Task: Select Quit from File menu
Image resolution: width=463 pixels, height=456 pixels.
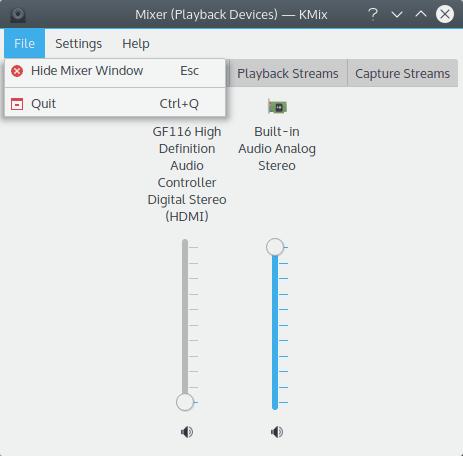Action: pos(115,104)
